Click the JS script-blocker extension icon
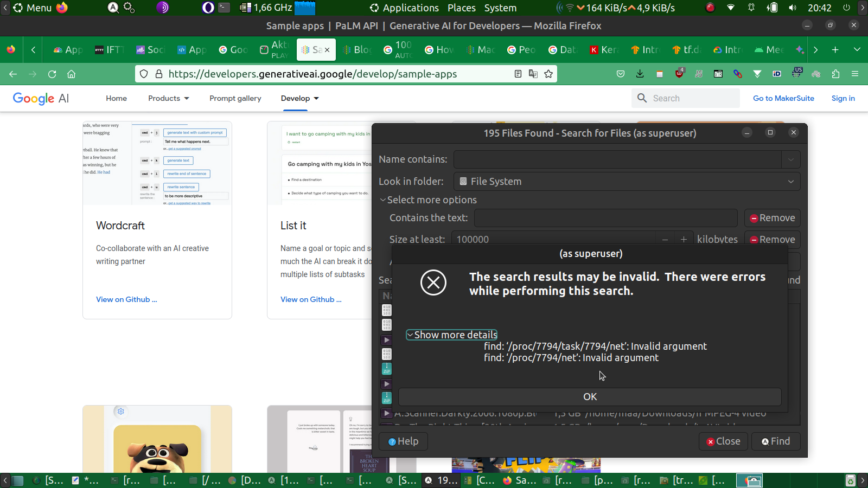Viewport: 868px width, 488px height. tap(699, 74)
